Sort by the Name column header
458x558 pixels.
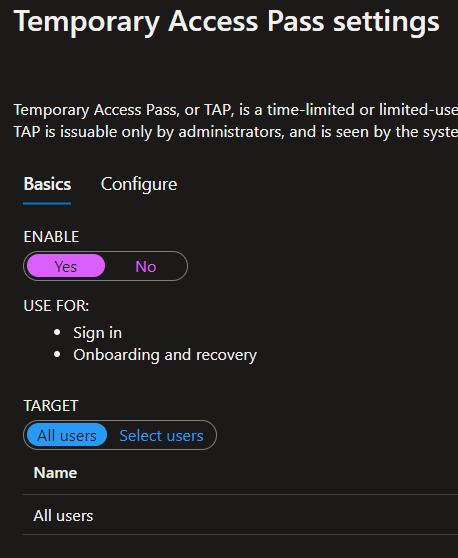[55, 473]
